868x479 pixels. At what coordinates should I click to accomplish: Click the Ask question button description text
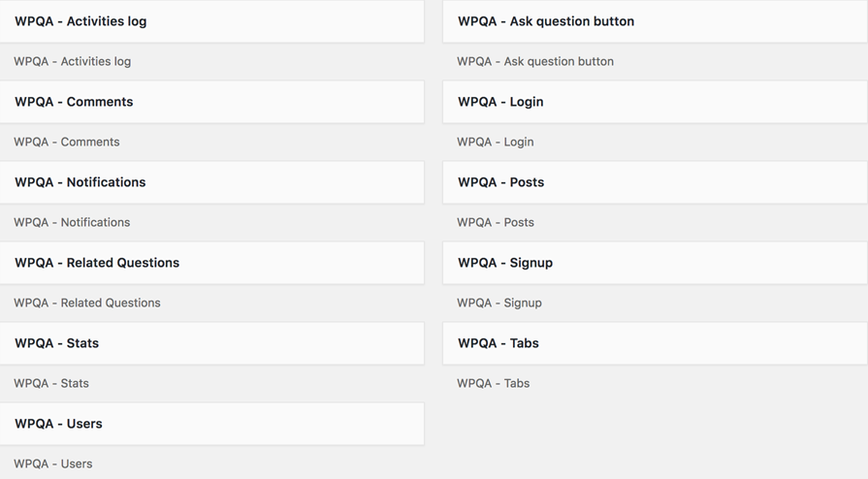[x=535, y=61]
